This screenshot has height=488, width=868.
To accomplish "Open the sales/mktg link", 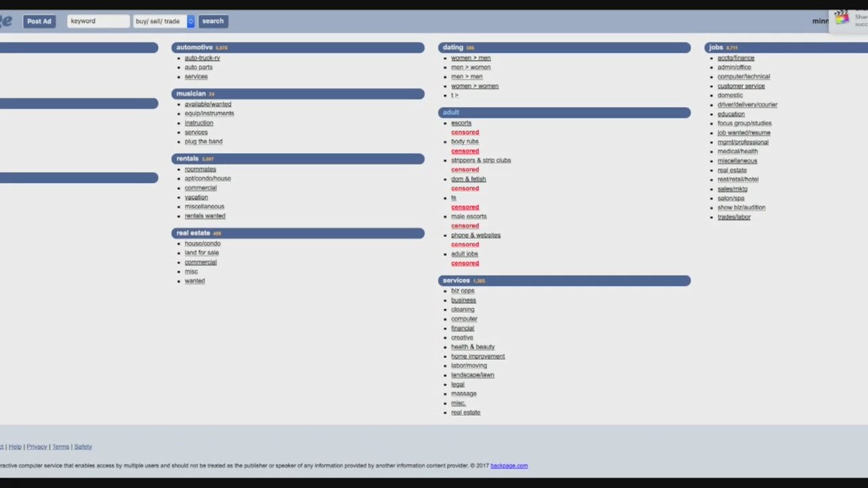I will (732, 189).
